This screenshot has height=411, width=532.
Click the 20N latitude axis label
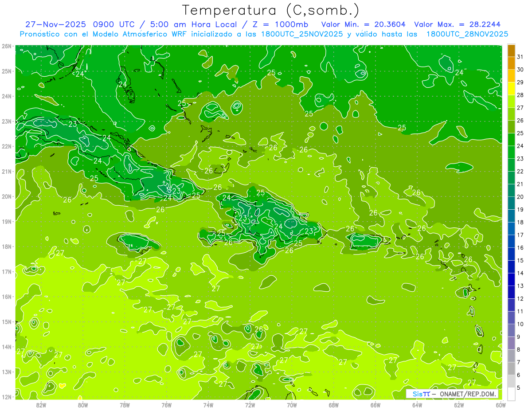[6, 196]
